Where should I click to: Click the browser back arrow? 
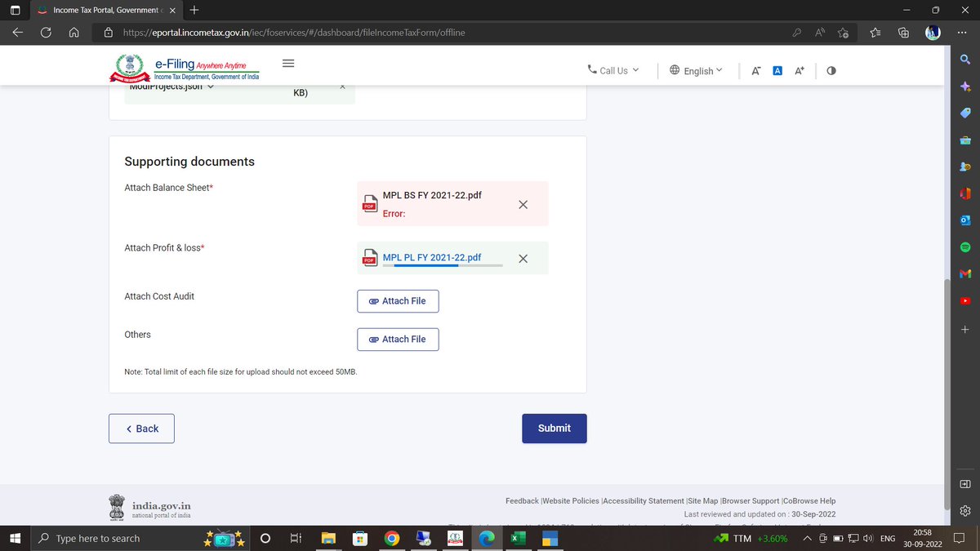pyautogui.click(x=19, y=33)
